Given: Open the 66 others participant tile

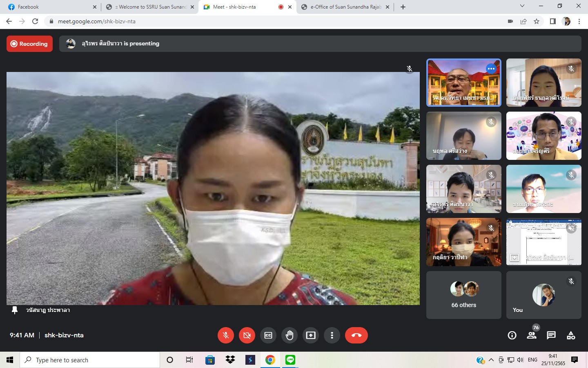Looking at the screenshot, I should (463, 295).
